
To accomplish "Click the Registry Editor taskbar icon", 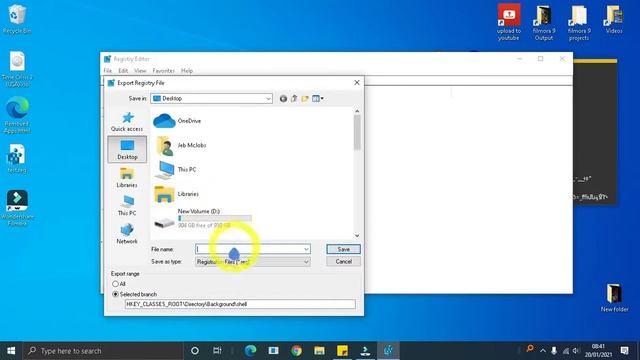I will point(388,351).
